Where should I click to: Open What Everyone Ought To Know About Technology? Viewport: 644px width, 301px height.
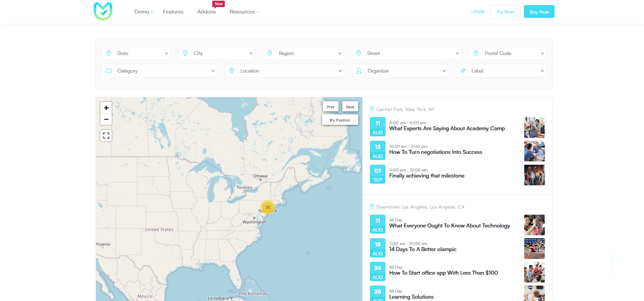(450, 226)
